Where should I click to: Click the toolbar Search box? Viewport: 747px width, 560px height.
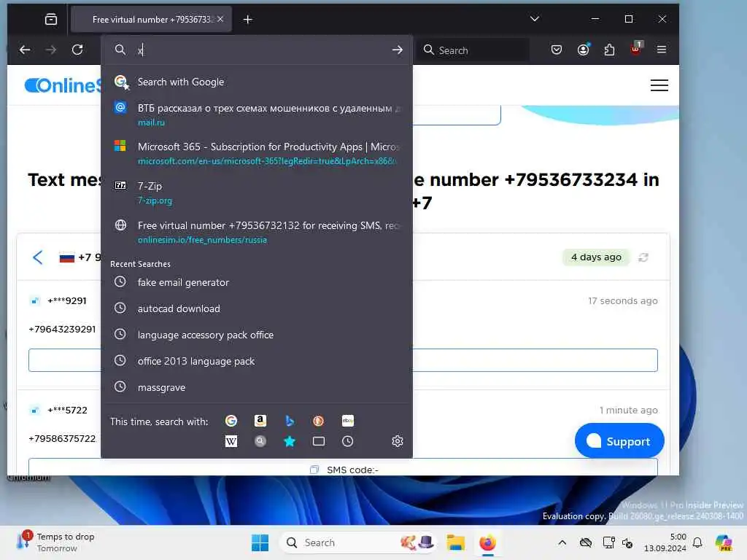(x=473, y=50)
